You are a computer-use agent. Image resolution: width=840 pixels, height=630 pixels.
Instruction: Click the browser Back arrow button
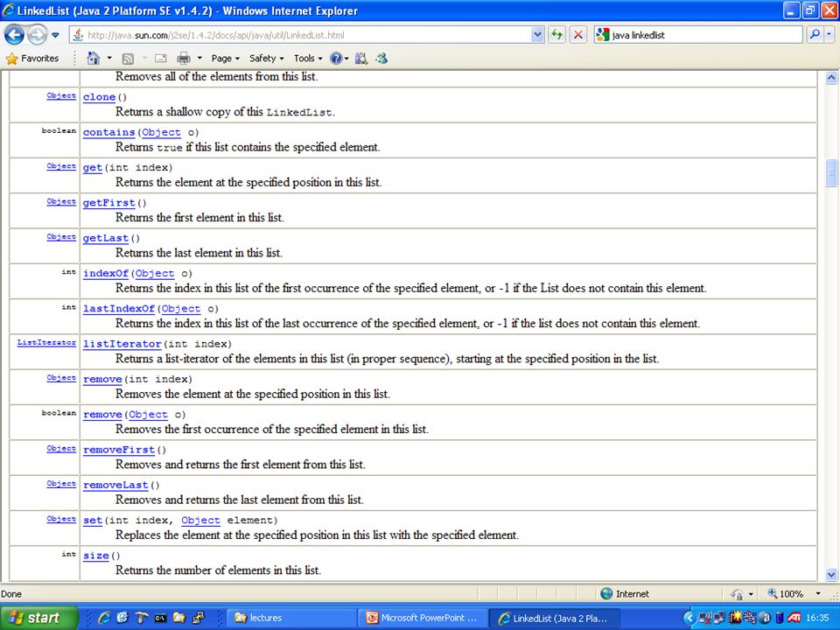coord(15,35)
